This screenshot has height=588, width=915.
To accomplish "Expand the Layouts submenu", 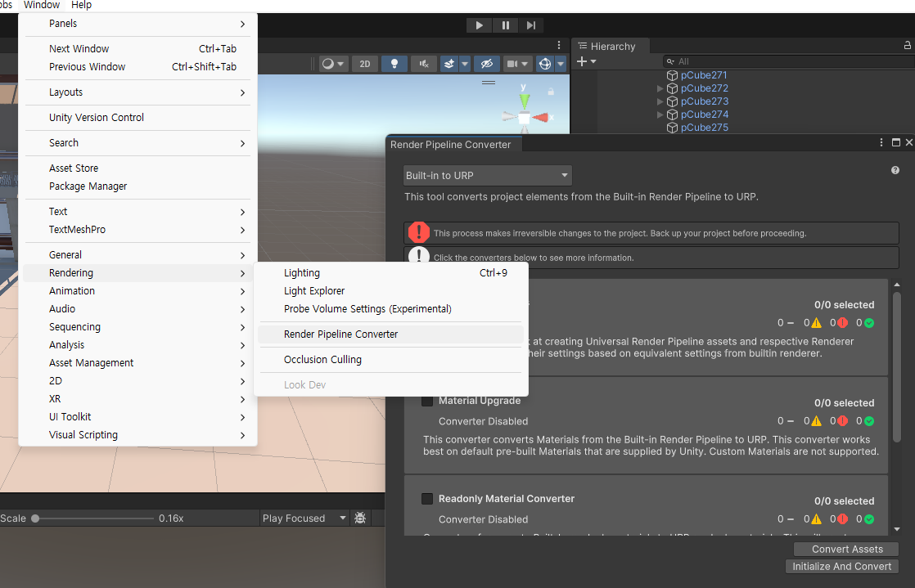I will click(x=137, y=92).
